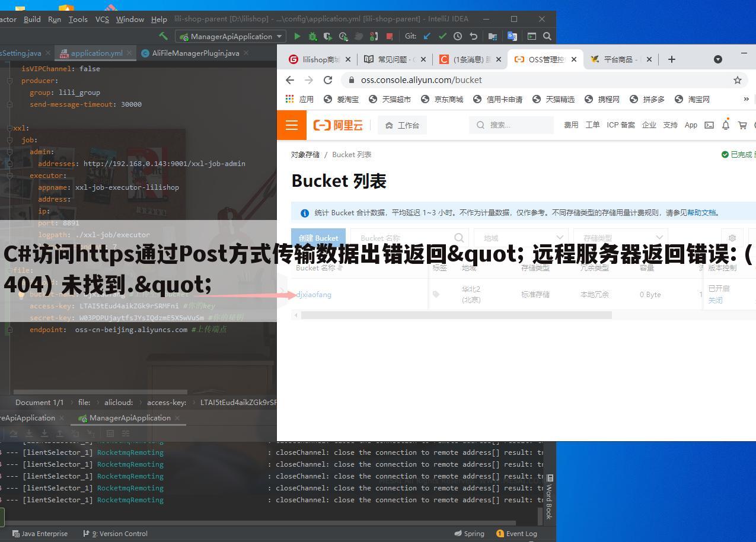Open Git history clock icon
This screenshot has width=756, height=542.
point(458,36)
